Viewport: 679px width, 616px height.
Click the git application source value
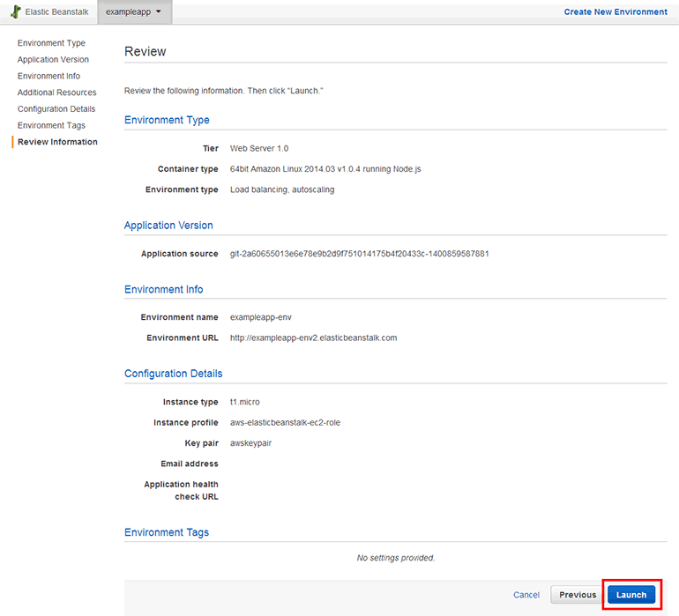pos(359,254)
